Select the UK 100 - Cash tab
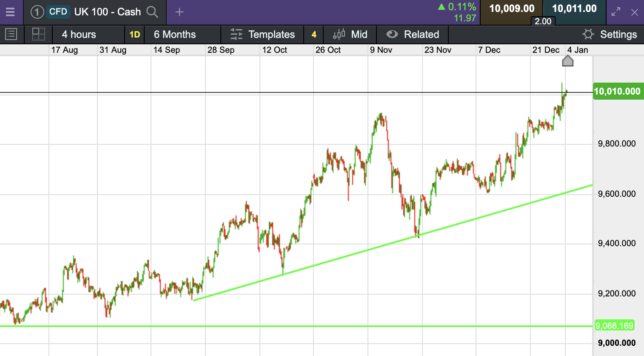This screenshot has width=644, height=356. click(107, 12)
